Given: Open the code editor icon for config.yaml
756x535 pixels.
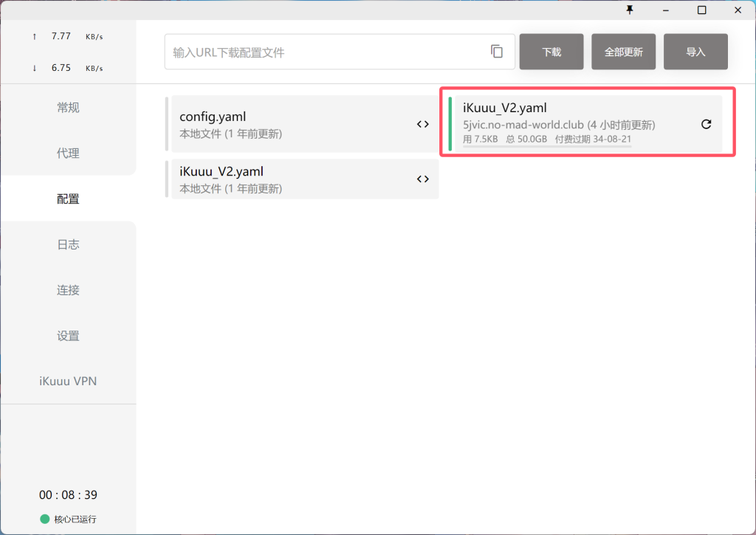Looking at the screenshot, I should coord(422,125).
